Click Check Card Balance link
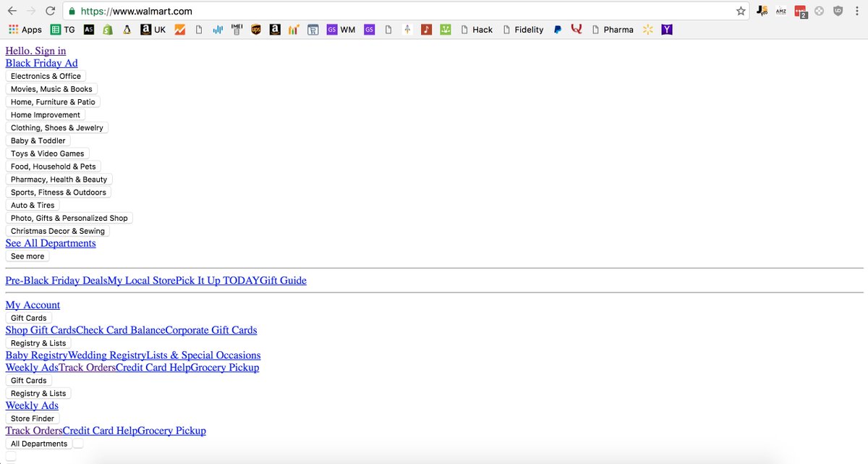 (x=121, y=330)
